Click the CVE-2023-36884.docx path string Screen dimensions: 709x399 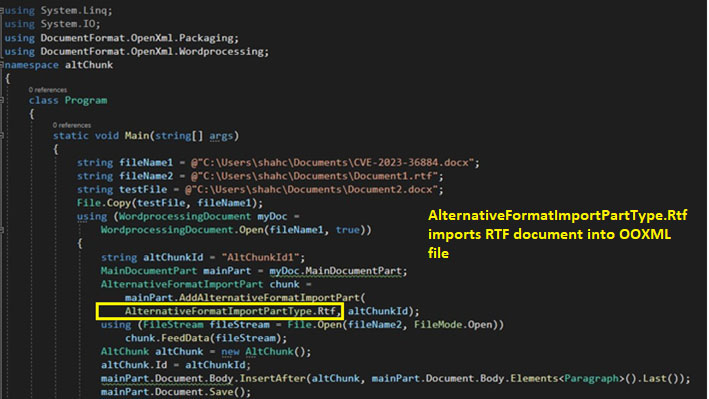[332, 162]
